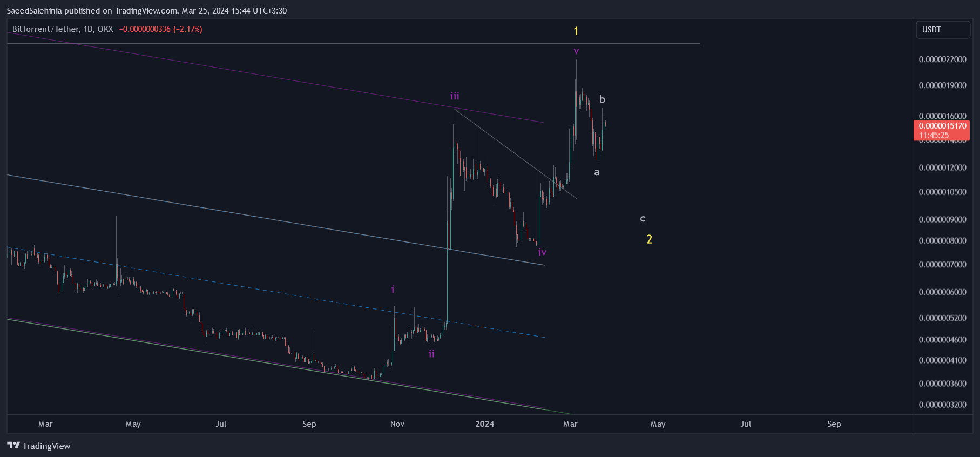The height and width of the screenshot is (457, 980).
Task: Click the 0.0000006000 price axis label
Action: click(943, 292)
